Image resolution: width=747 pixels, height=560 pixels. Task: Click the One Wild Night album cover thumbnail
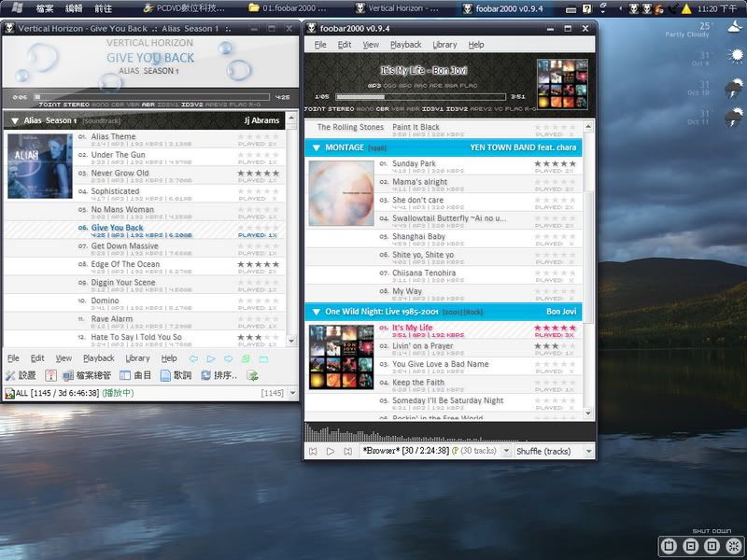point(341,357)
